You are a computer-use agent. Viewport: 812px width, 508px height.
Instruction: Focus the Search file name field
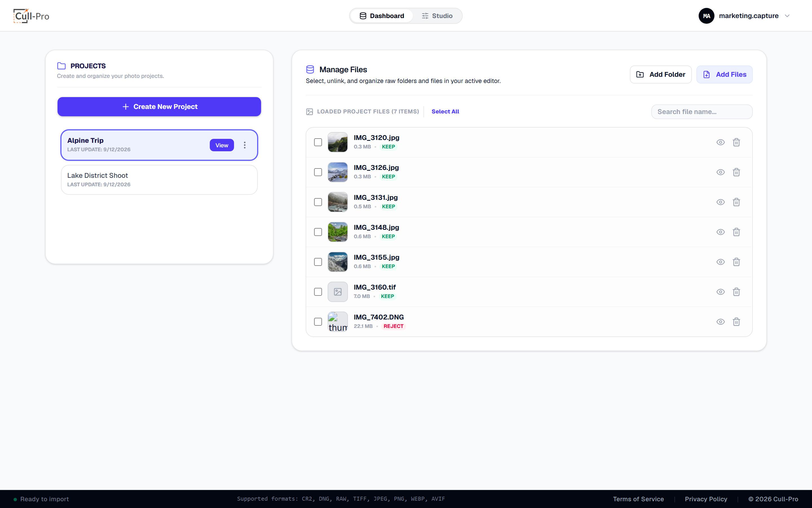point(701,111)
